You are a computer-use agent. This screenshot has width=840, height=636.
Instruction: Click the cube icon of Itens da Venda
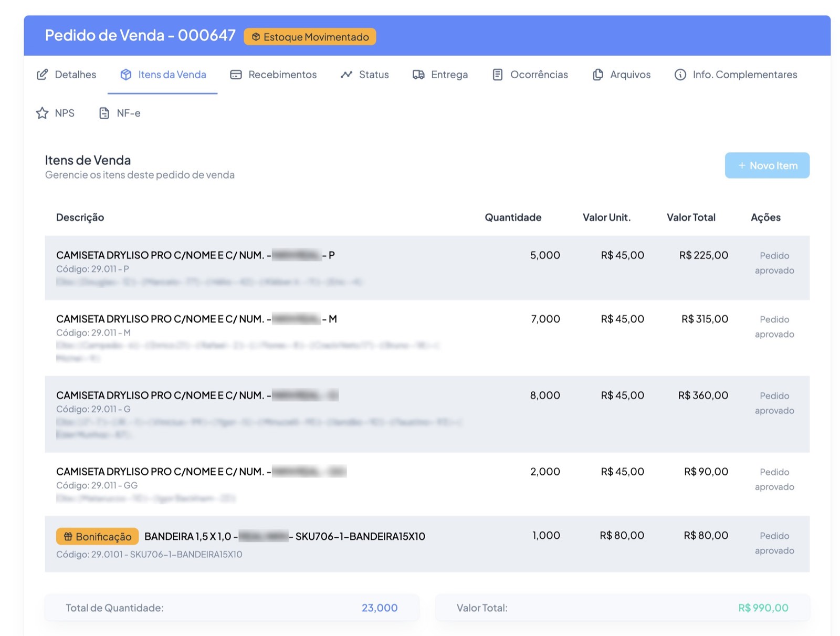click(x=126, y=75)
